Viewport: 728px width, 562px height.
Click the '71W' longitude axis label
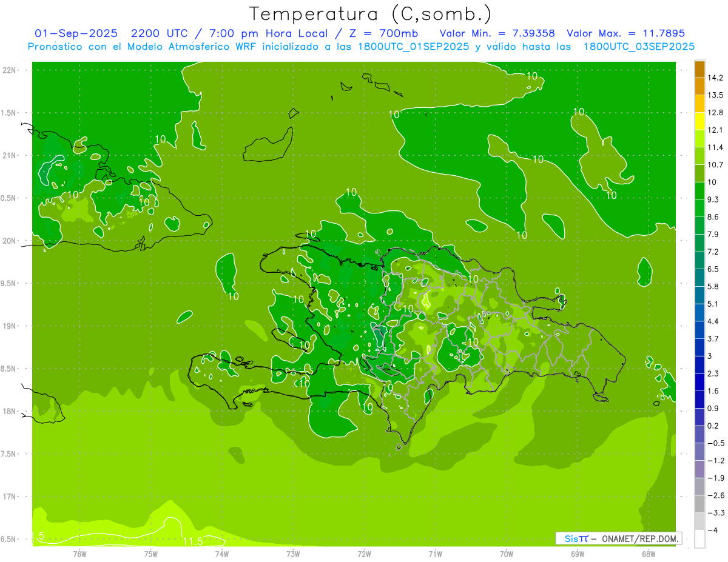click(435, 554)
